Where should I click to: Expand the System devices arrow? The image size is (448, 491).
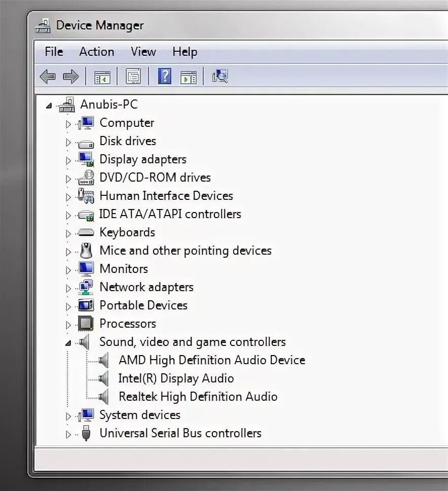(68, 416)
